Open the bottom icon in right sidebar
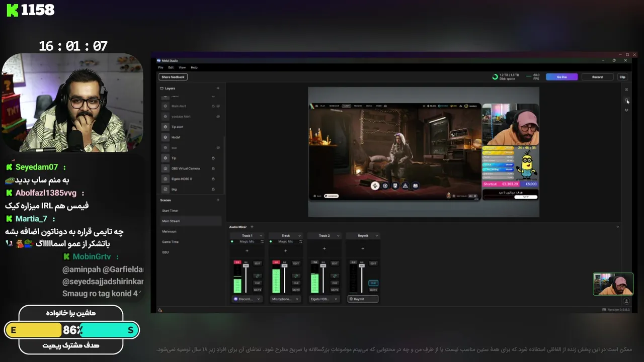This screenshot has height=362, width=644. pos(626,110)
